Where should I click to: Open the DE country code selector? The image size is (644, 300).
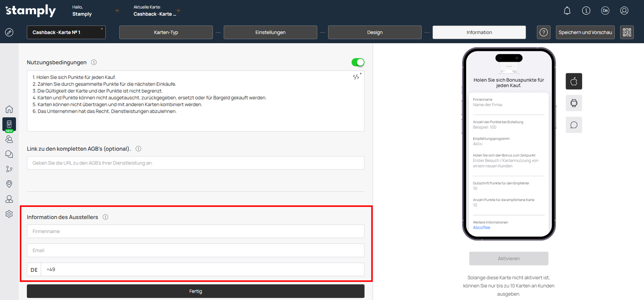point(34,270)
